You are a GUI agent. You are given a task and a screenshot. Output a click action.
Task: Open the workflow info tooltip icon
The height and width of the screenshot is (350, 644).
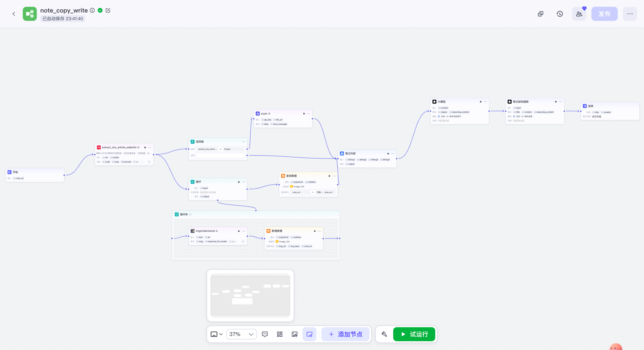[x=92, y=10]
